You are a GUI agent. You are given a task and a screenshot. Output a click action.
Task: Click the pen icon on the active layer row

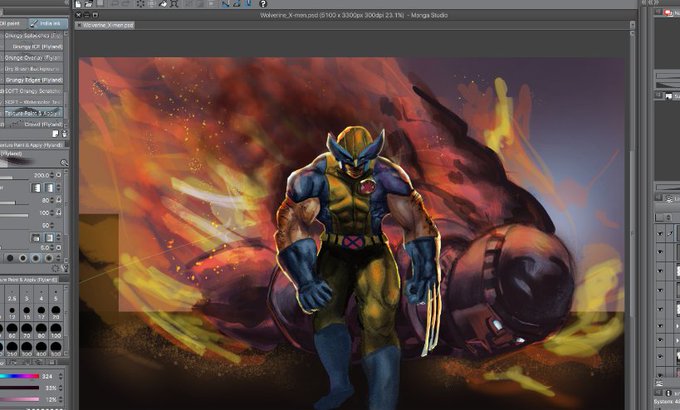coord(670,234)
